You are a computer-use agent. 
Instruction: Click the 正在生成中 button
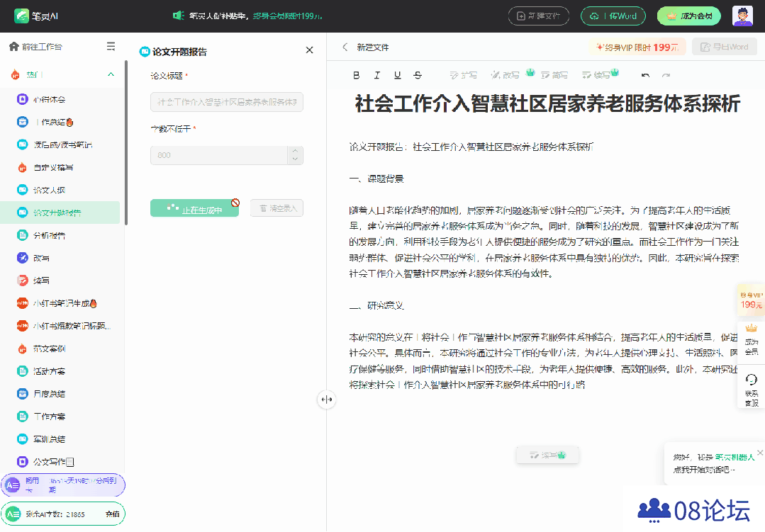click(194, 208)
